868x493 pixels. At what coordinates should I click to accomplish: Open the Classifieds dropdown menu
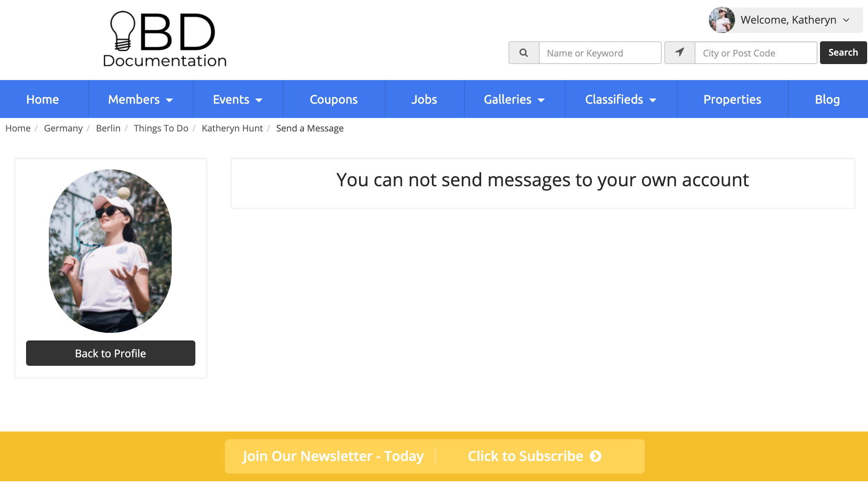pos(620,99)
